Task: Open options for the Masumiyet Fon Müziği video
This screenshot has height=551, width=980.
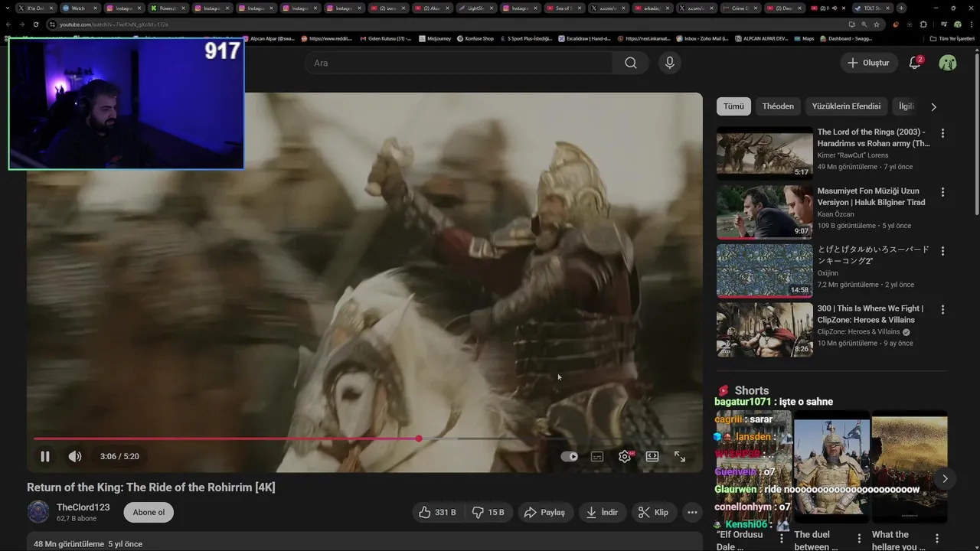Action: (x=942, y=192)
